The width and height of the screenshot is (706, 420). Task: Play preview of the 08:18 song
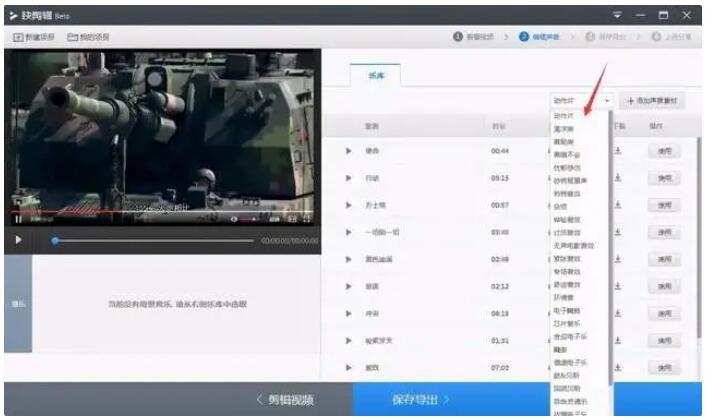(x=348, y=313)
